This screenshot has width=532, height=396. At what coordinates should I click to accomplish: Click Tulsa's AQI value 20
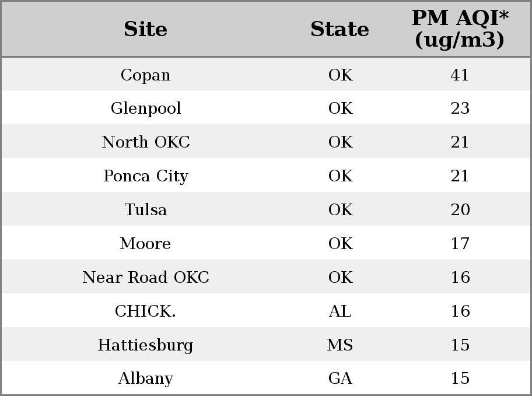[460, 209]
